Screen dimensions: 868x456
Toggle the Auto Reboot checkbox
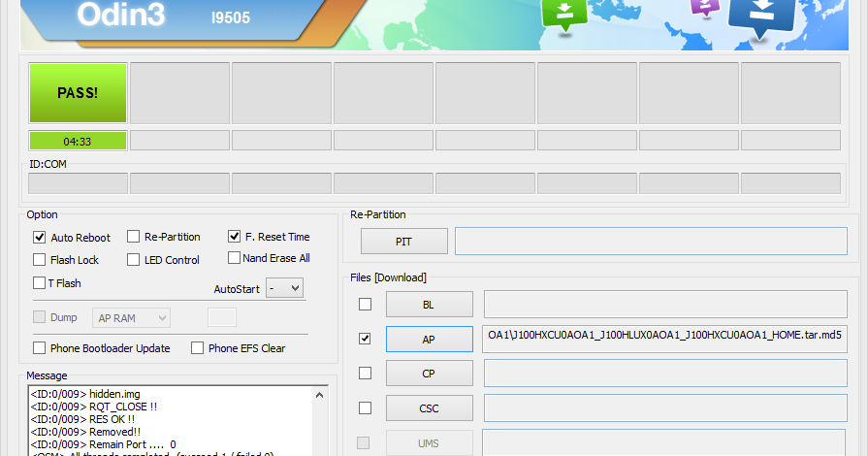pos(40,237)
